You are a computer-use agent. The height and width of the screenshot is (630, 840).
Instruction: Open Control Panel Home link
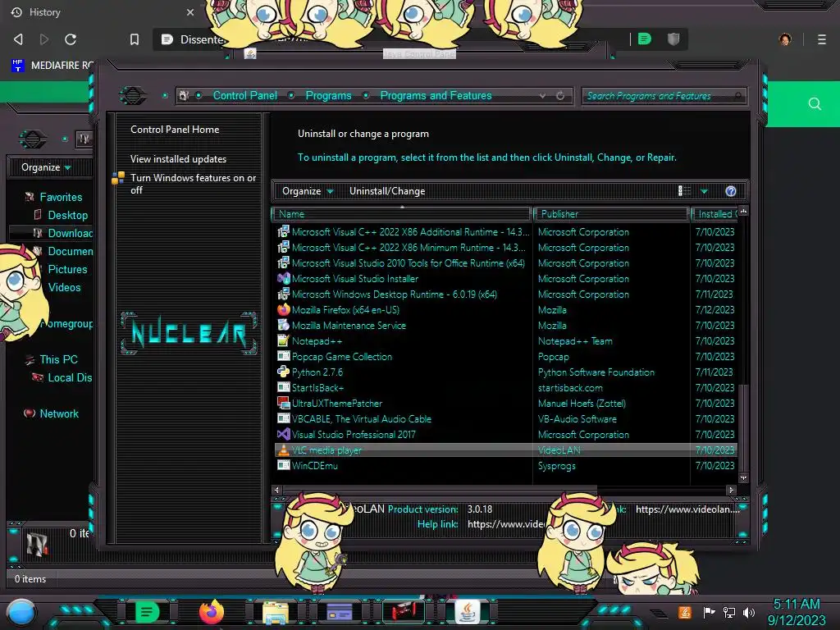tap(175, 130)
